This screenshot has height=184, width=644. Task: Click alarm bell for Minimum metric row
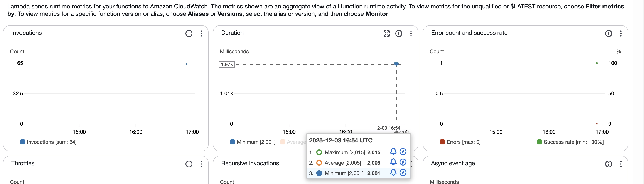393,172
